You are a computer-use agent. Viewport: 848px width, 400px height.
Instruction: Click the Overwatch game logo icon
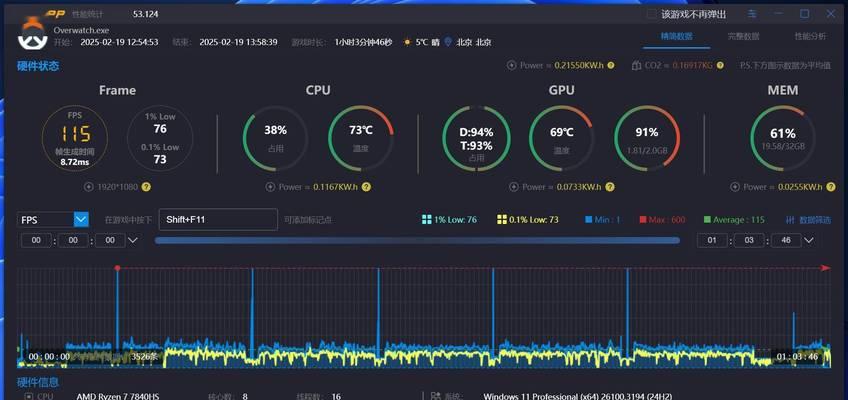(x=32, y=34)
